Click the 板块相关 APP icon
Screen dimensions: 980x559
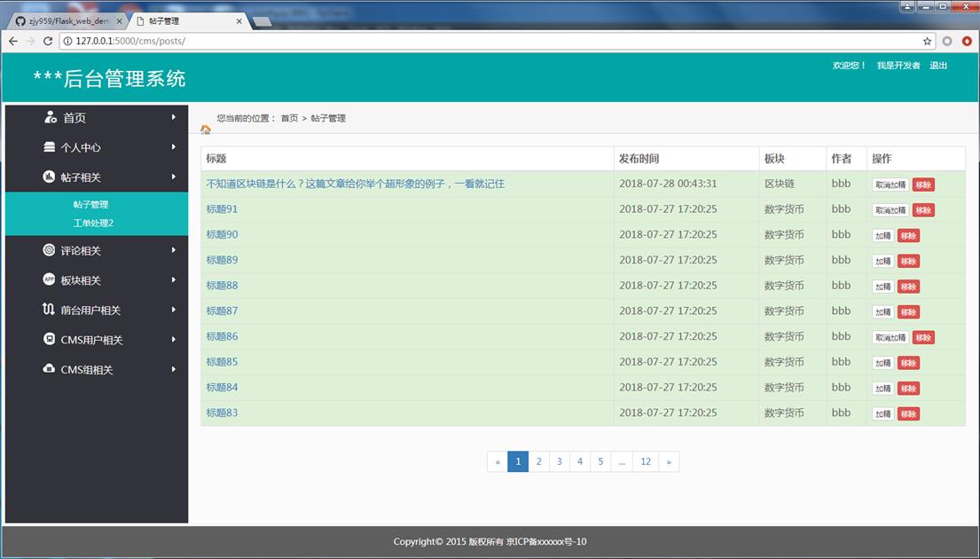(x=49, y=279)
